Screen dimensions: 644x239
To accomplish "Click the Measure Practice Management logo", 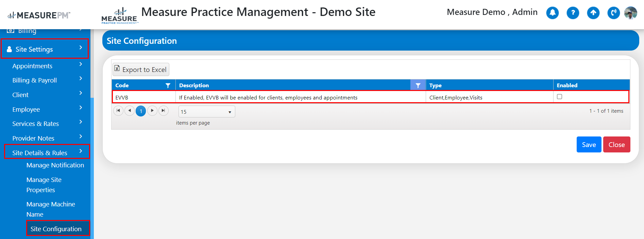I will click(119, 16).
